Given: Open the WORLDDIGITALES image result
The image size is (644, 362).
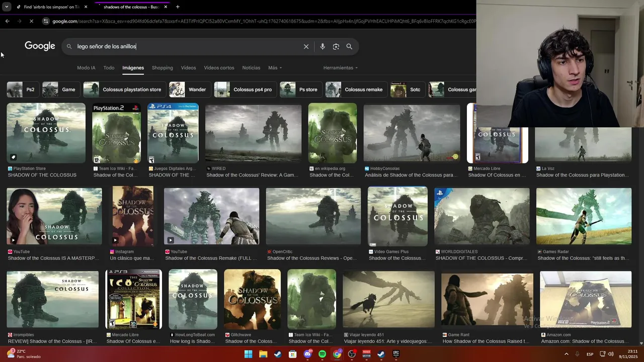Looking at the screenshot, I should pos(482,216).
